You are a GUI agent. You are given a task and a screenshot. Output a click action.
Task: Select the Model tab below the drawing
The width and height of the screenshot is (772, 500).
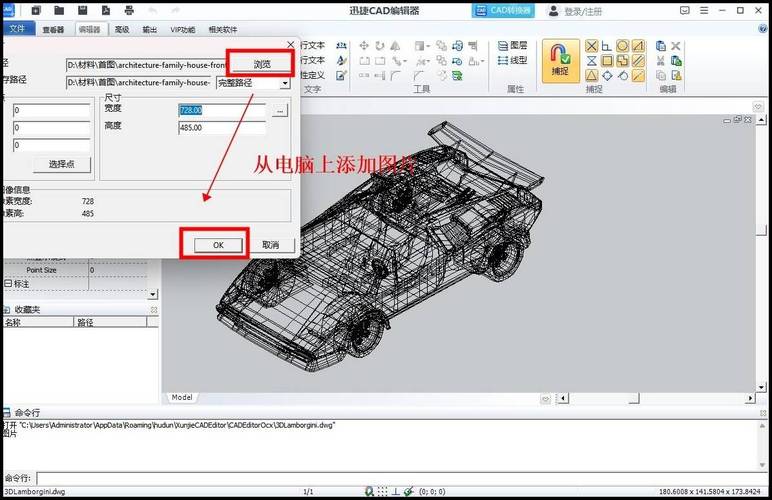point(182,397)
